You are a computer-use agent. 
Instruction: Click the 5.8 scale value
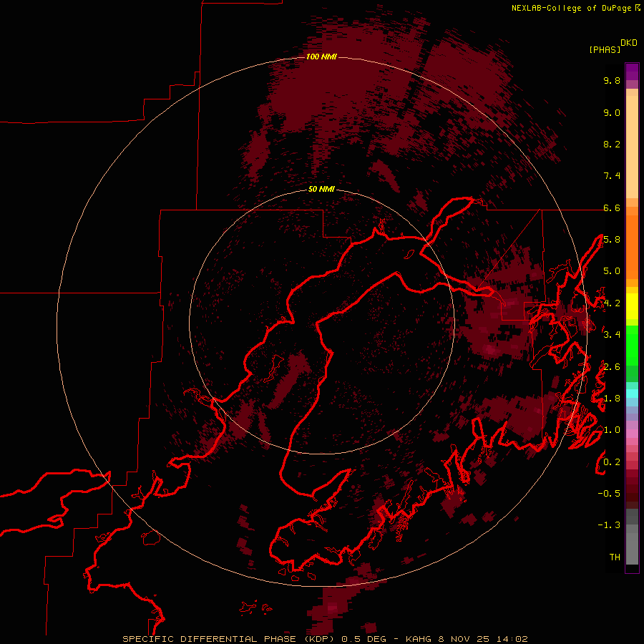(x=612, y=240)
